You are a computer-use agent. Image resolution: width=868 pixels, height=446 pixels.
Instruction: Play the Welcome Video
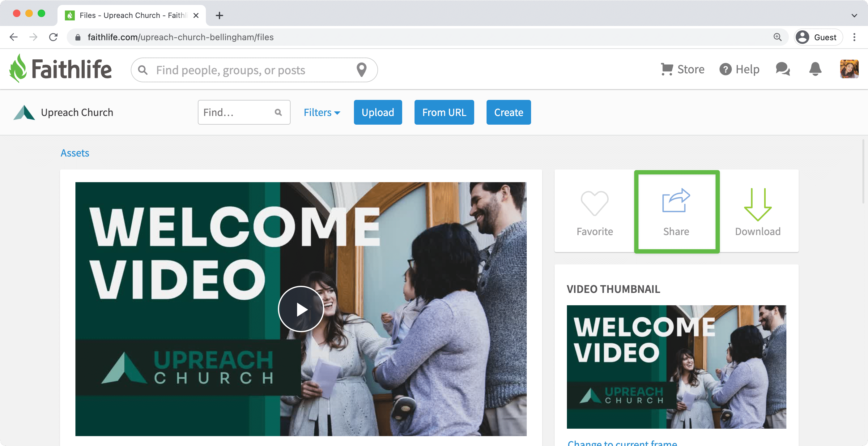pyautogui.click(x=301, y=309)
